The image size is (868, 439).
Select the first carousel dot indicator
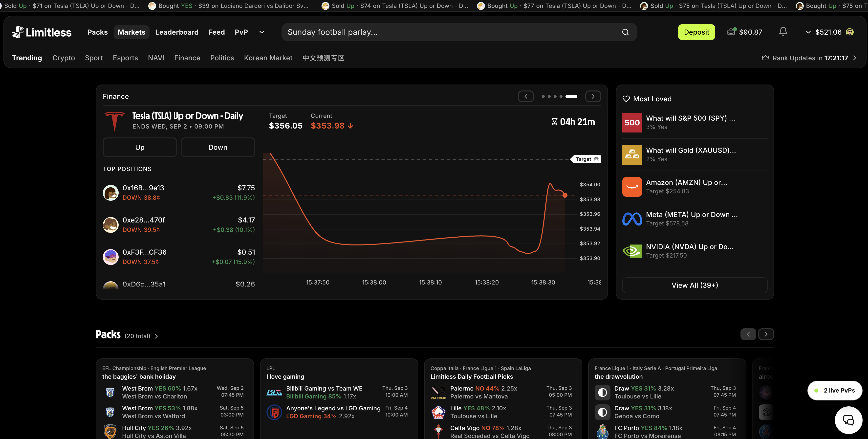(x=543, y=96)
